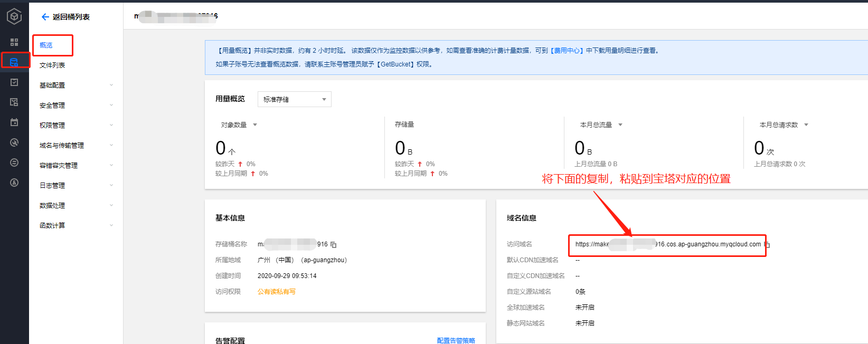Click the calendar icon in the dark rail
The image size is (868, 344).
[x=14, y=122]
